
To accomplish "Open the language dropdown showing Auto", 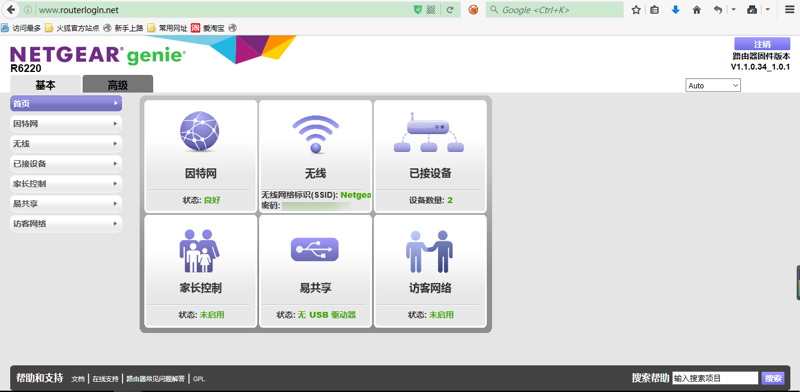I will pyautogui.click(x=713, y=86).
